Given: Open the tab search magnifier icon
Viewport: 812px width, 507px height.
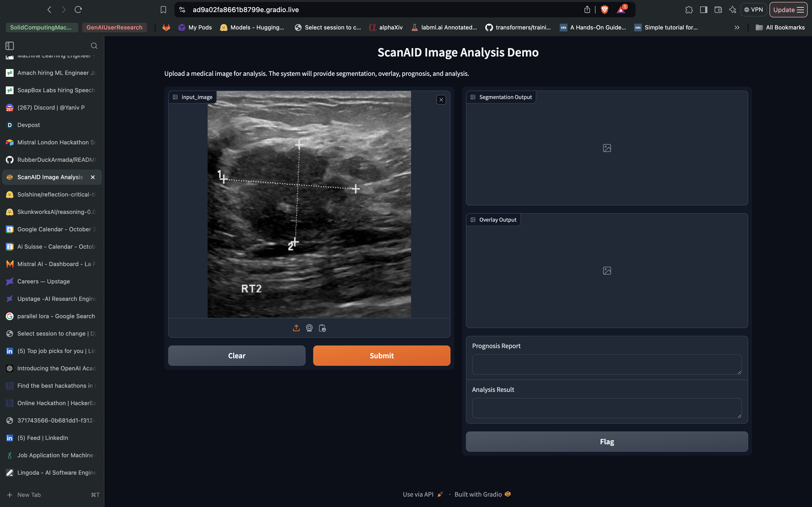Looking at the screenshot, I should (94, 46).
